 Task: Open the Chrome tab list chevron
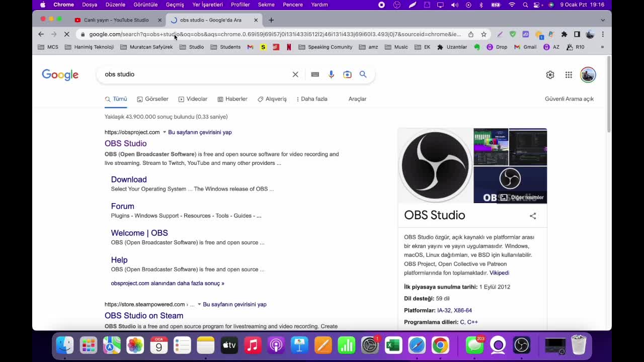click(603, 20)
